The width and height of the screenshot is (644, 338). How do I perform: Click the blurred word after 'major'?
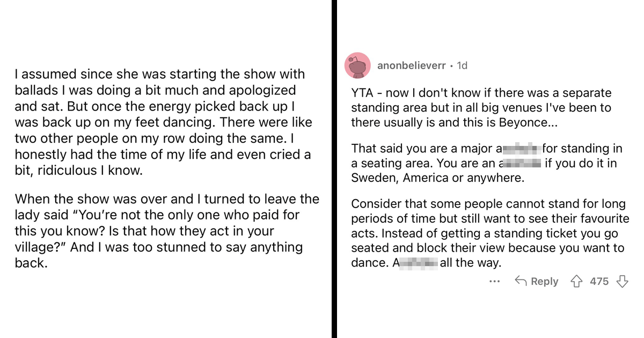(519, 148)
